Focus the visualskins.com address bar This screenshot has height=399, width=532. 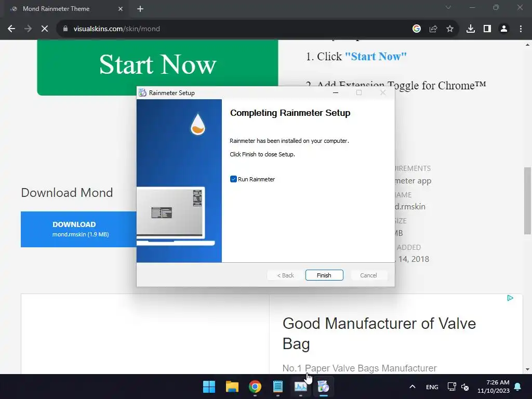234,29
